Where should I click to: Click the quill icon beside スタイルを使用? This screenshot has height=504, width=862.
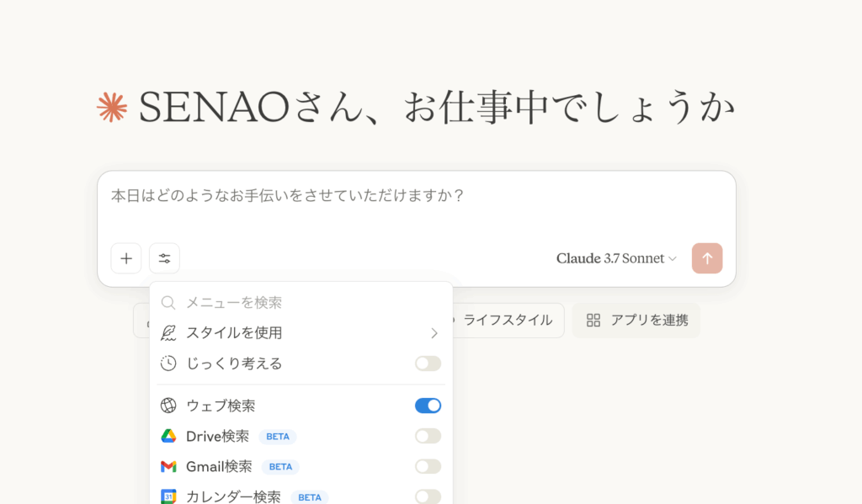coord(168,333)
